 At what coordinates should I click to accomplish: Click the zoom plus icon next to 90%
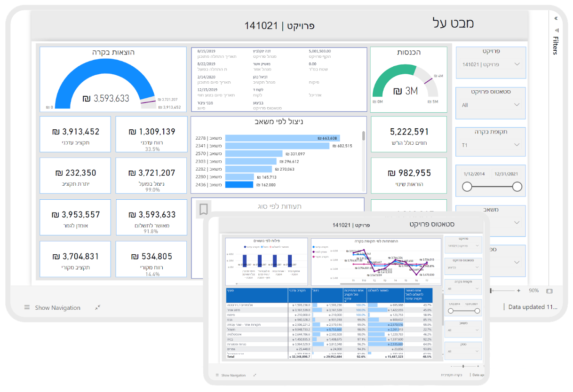click(x=518, y=290)
